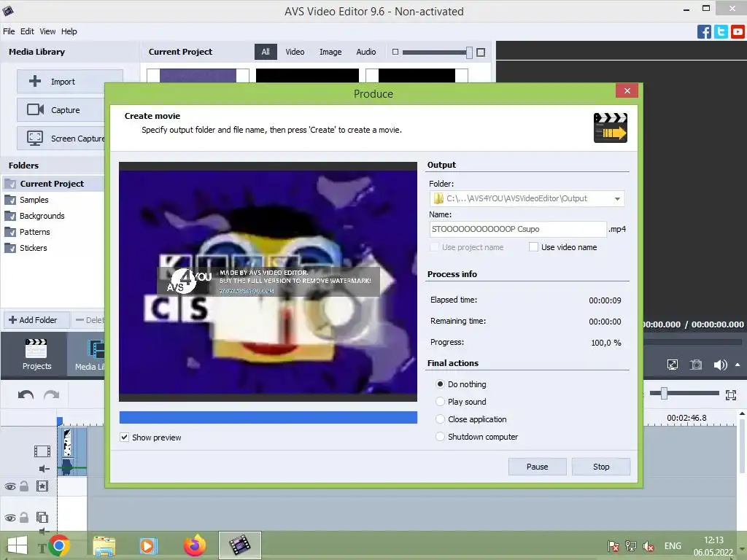Click the small thumbnail size icon
Image resolution: width=747 pixels, height=560 pixels.
pos(395,52)
